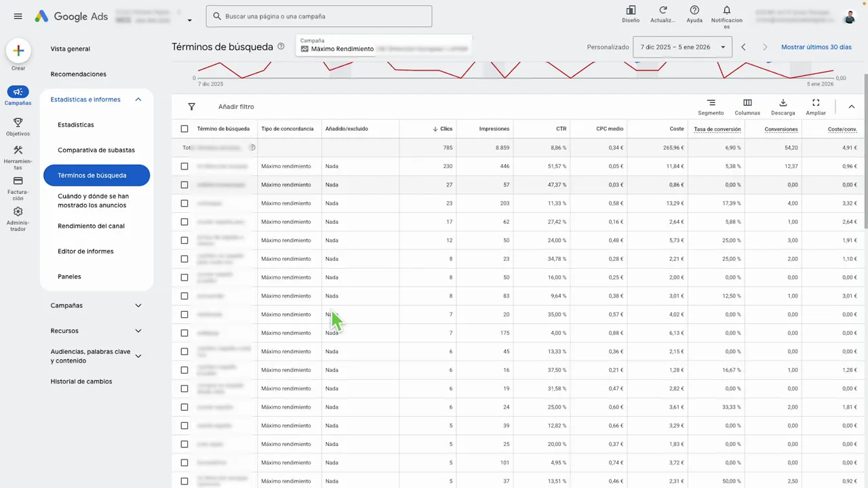
Task: Expand the Recursos sidebar section
Action: tap(138, 331)
